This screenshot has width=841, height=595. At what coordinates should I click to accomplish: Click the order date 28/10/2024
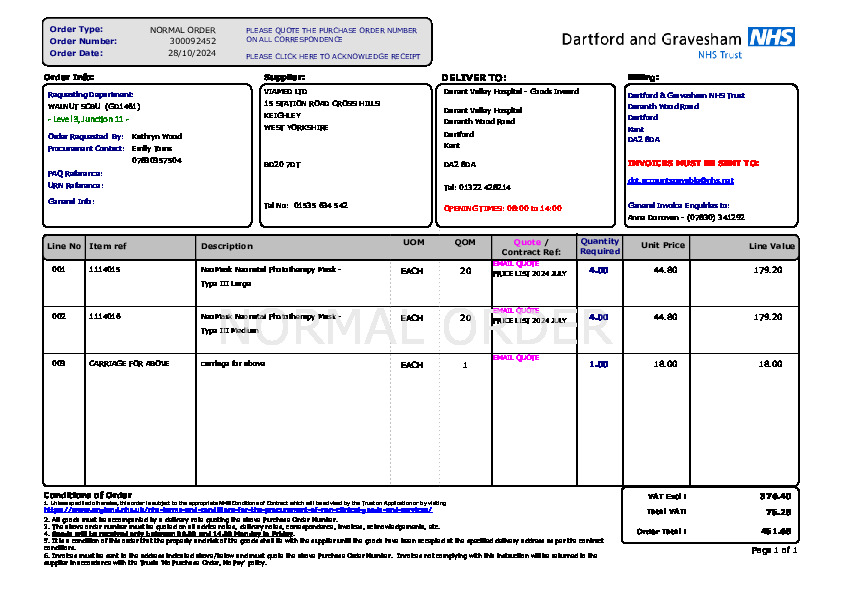(192, 53)
